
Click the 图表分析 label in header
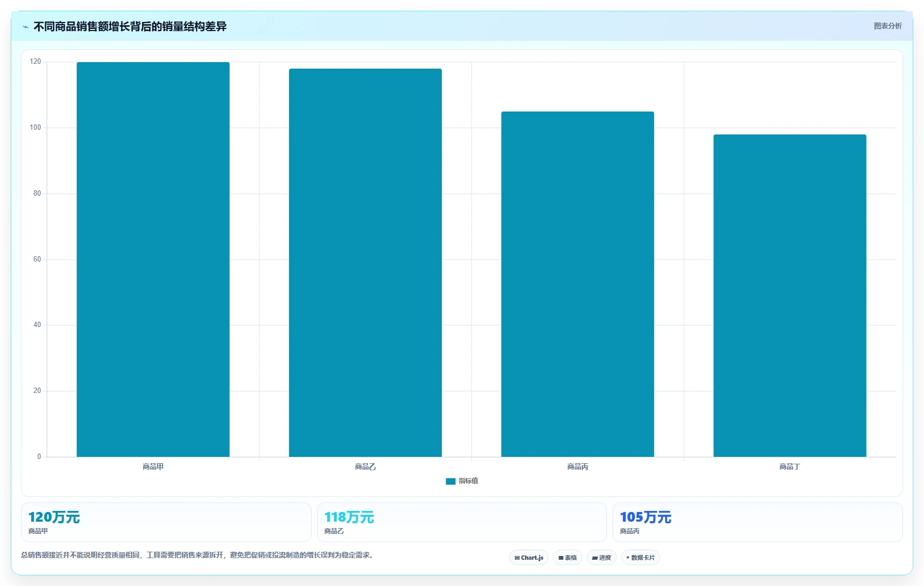point(888,26)
